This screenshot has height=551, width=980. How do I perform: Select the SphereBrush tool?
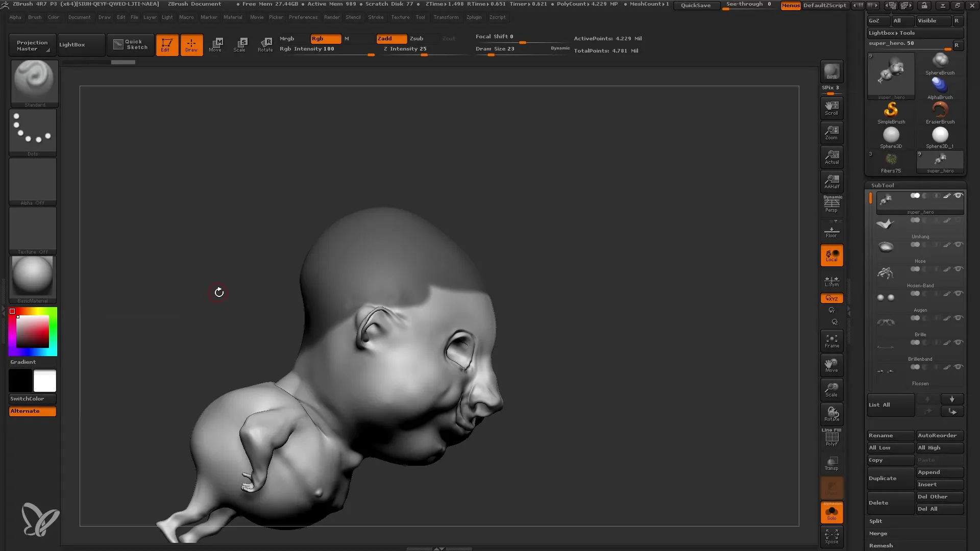tap(940, 64)
